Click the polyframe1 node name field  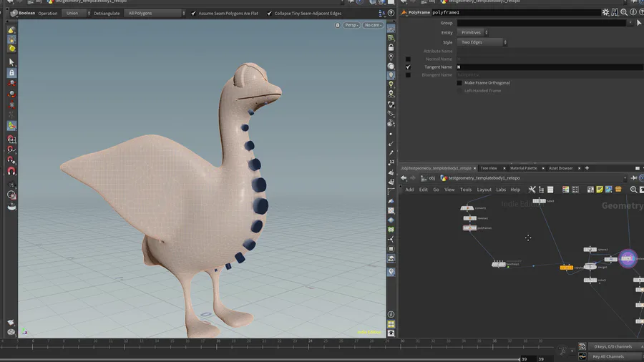coord(515,12)
